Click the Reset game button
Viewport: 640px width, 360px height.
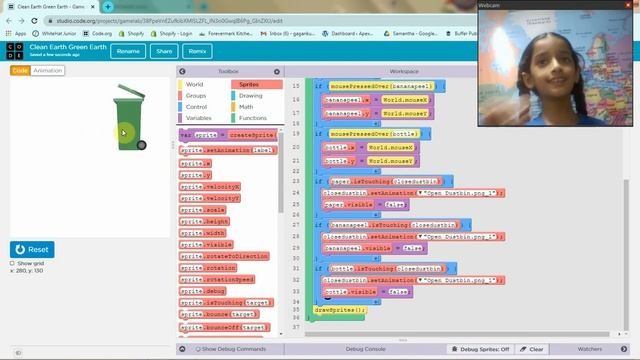pyautogui.click(x=32, y=249)
